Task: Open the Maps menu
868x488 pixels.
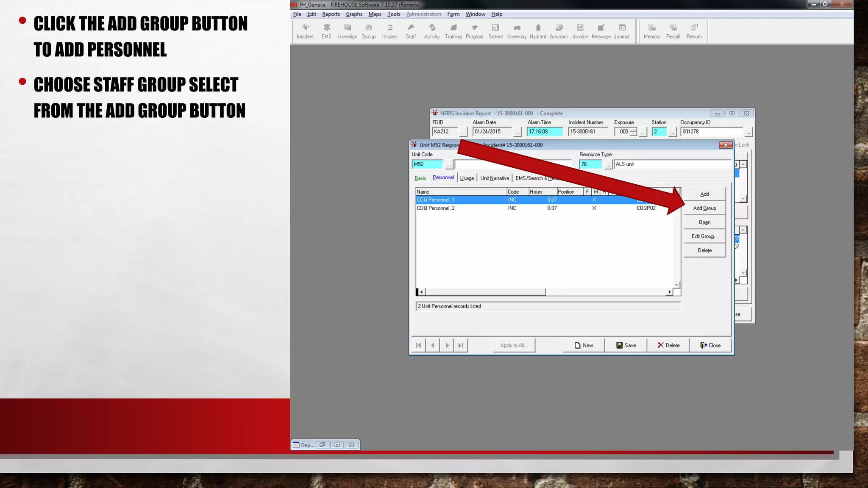Action: pos(375,14)
